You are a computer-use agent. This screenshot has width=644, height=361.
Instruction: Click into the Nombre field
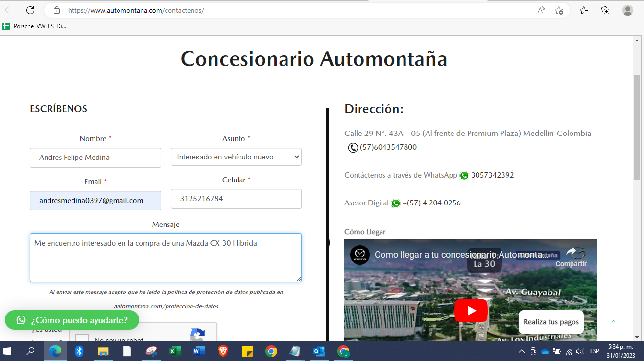point(95,158)
